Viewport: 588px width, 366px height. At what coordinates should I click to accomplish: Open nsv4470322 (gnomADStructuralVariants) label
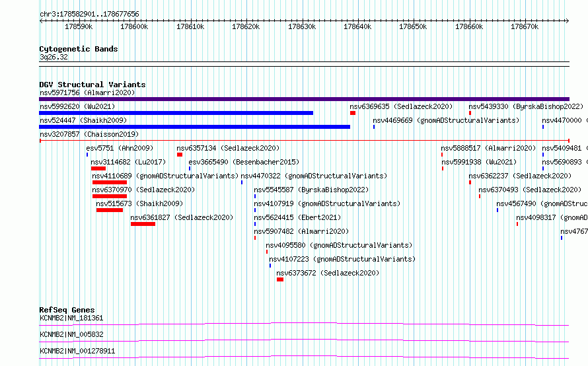[x=314, y=176]
